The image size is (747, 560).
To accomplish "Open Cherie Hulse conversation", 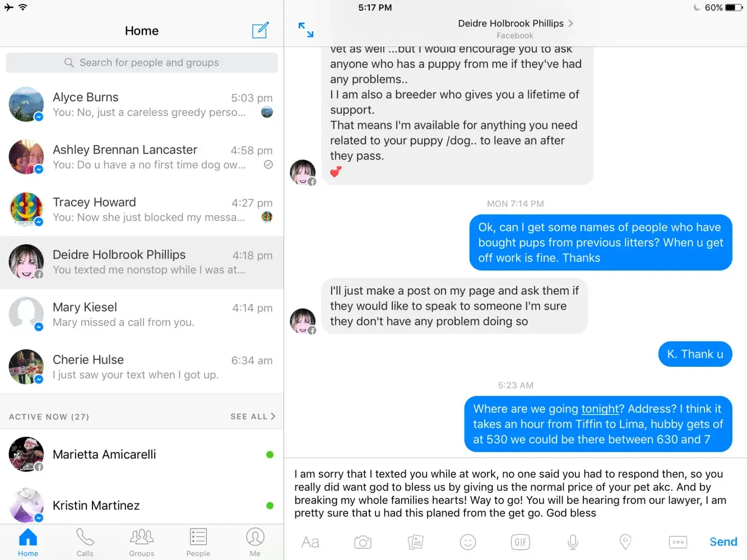I will tap(142, 367).
